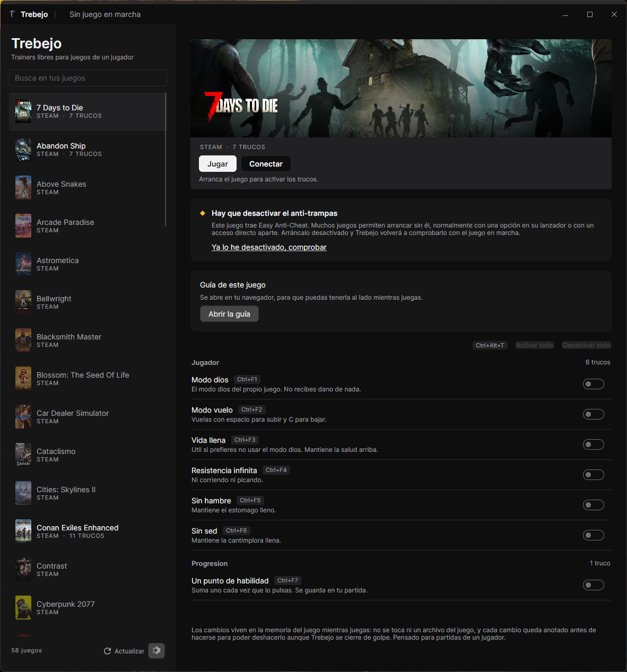
Task: Select 'Cyberpunk 2077' title in list
Action: point(66,604)
